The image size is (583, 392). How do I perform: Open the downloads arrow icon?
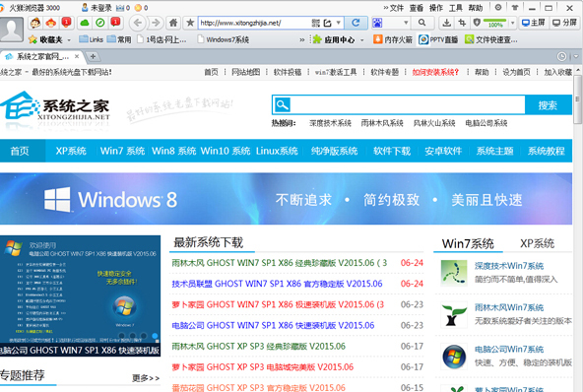[x=446, y=23]
